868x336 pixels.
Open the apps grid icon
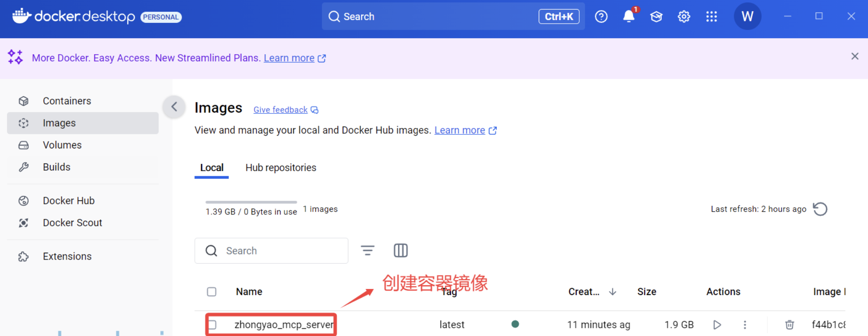(x=711, y=17)
